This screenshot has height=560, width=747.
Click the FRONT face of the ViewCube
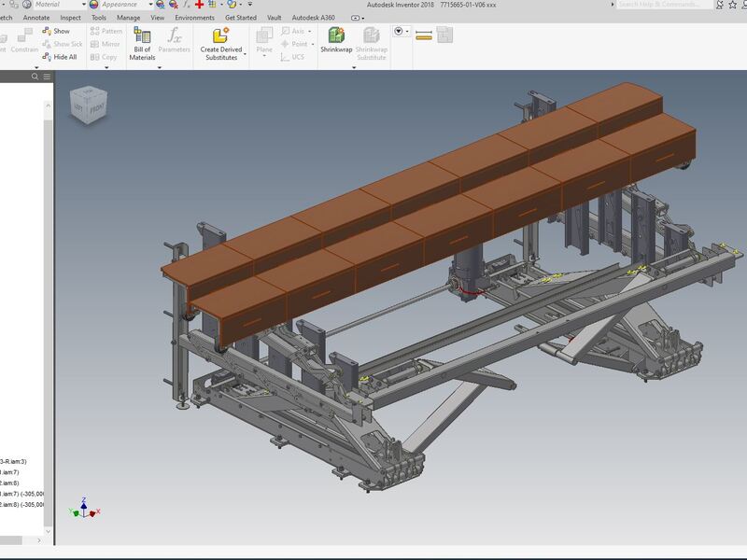[x=97, y=108]
